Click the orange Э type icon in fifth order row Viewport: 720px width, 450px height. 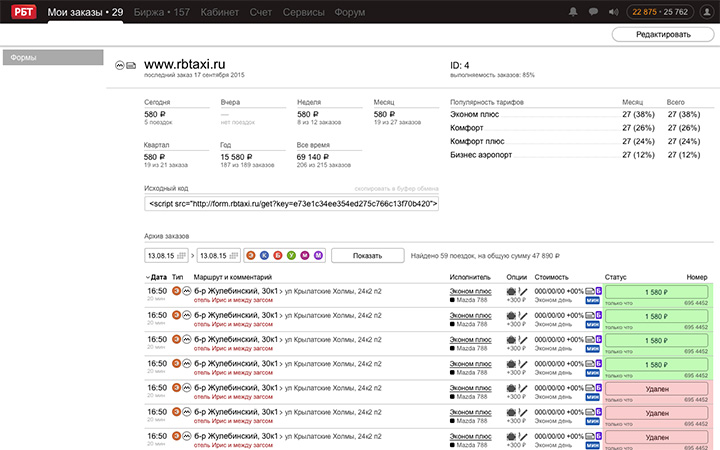176,388
